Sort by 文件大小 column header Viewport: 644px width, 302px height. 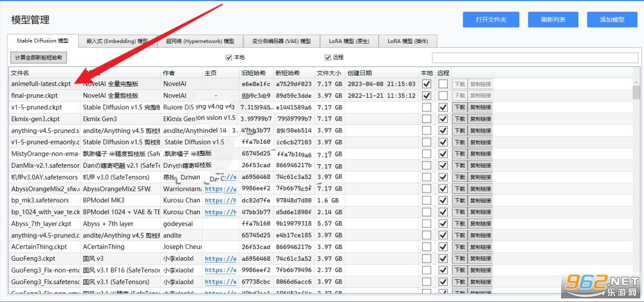click(x=330, y=73)
